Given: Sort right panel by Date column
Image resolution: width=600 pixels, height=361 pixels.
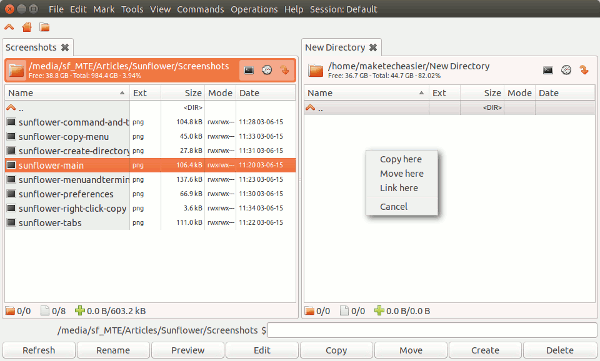Looking at the screenshot, I should pos(565,93).
